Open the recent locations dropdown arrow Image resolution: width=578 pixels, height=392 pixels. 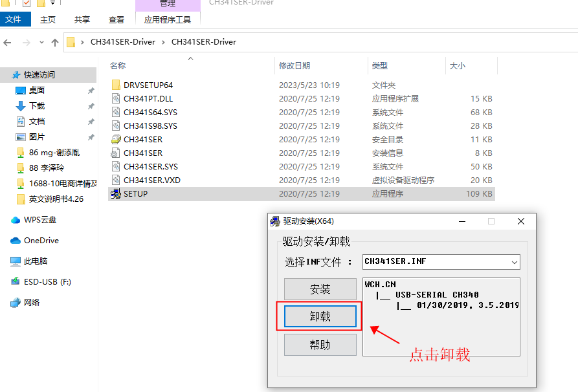click(x=41, y=43)
